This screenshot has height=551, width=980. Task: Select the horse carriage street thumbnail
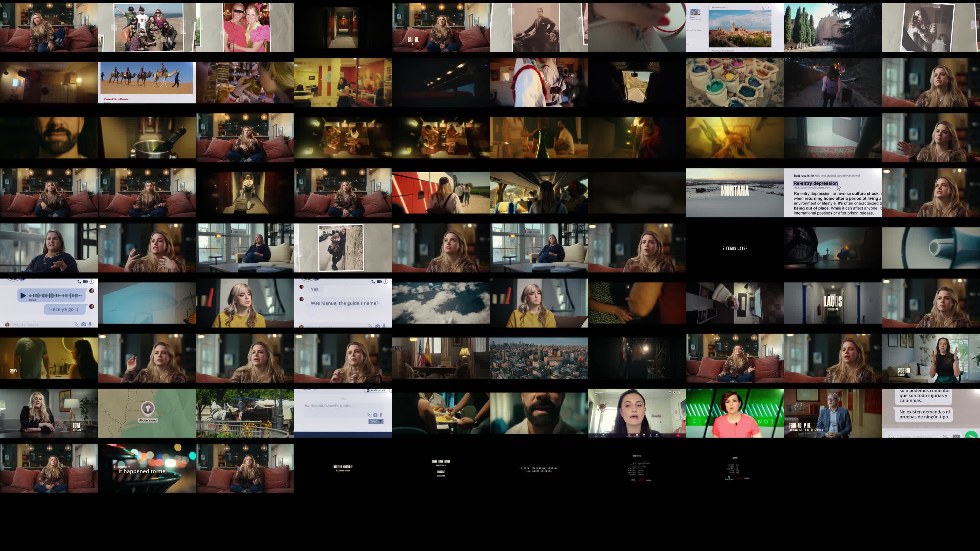click(x=245, y=413)
